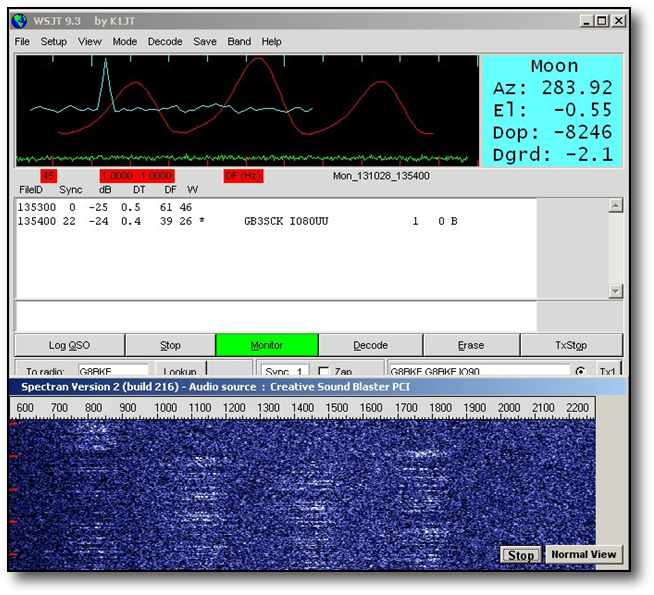Viewport: 654px width, 595px height.
Task: Open the Setup menu
Action: click(54, 42)
